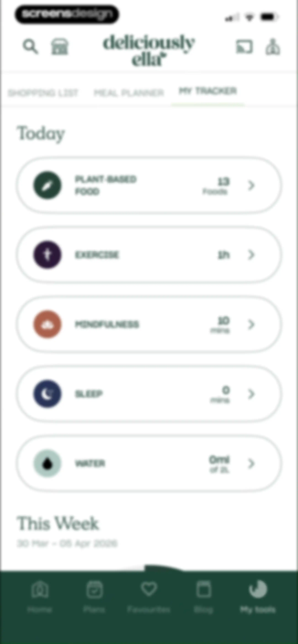Tap the cast screen icon
The width and height of the screenshot is (298, 644).
click(244, 47)
